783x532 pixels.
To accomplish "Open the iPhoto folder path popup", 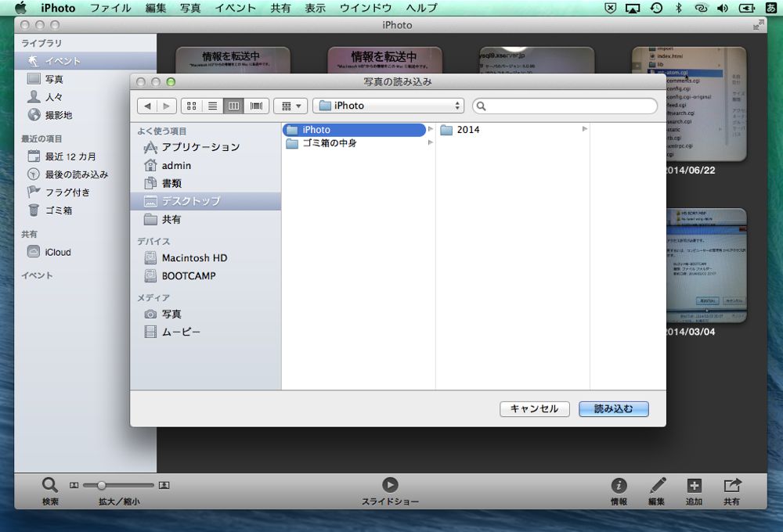I will pos(388,106).
